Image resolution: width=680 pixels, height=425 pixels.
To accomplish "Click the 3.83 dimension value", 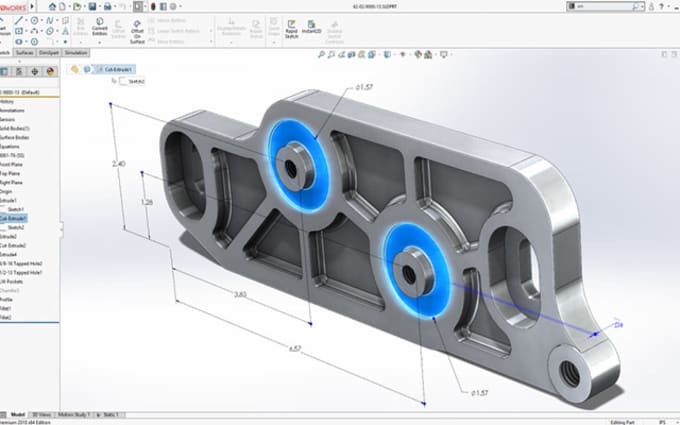I will coord(240,294).
